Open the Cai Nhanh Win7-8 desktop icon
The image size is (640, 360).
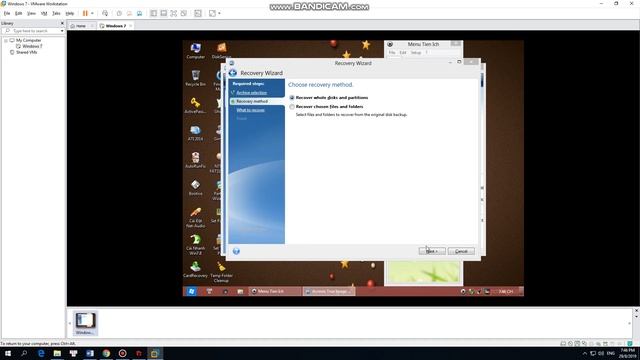(x=196, y=245)
